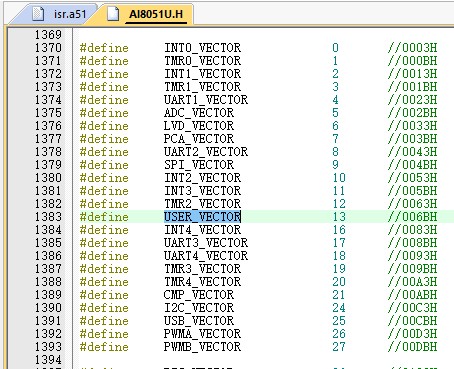Viewport: 454px width, 369px height.
Task: Click the //00CBH comment
Action: [412, 321]
